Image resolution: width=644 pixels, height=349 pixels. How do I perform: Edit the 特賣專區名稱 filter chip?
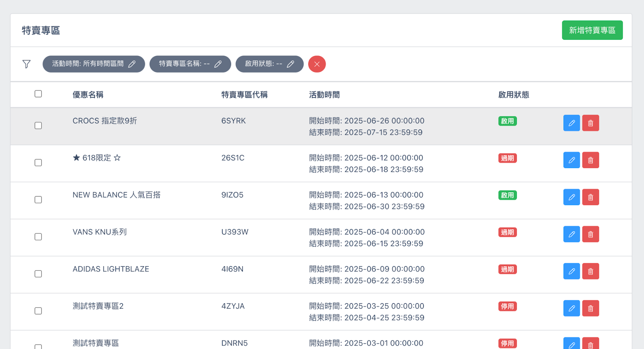(x=190, y=64)
